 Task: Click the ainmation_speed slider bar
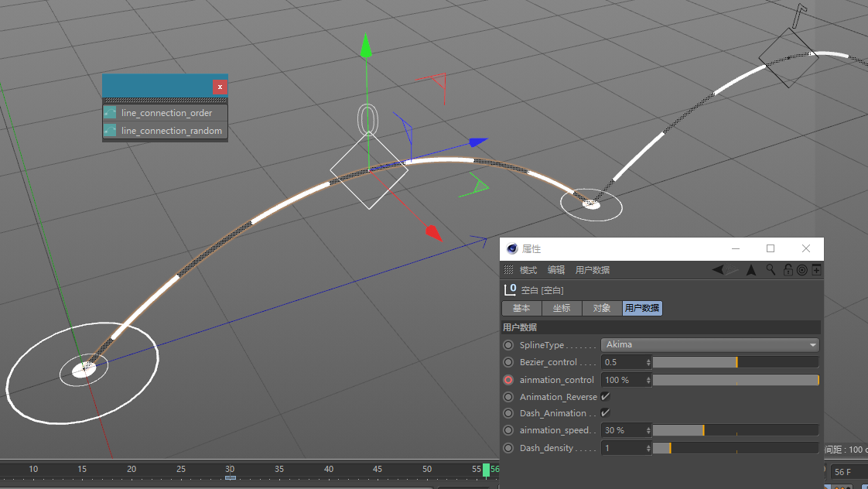pos(735,430)
